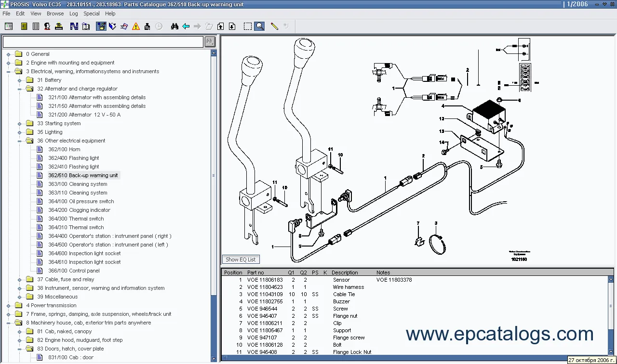Click the blue book with checkmark icon
Image resolution: width=617 pixels, height=364 pixels.
pos(112,26)
